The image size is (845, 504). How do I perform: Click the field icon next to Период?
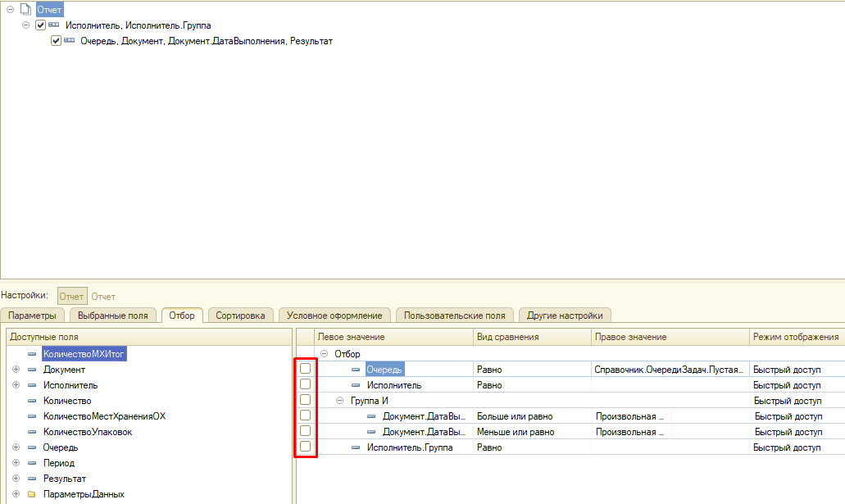pos(32,463)
